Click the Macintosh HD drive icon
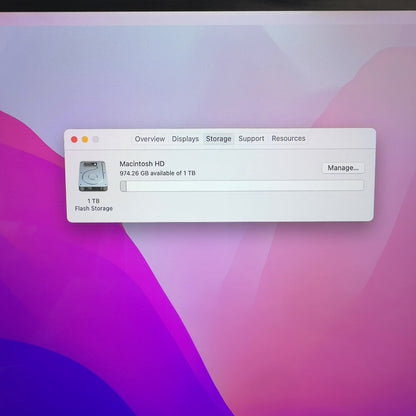 coord(93,176)
